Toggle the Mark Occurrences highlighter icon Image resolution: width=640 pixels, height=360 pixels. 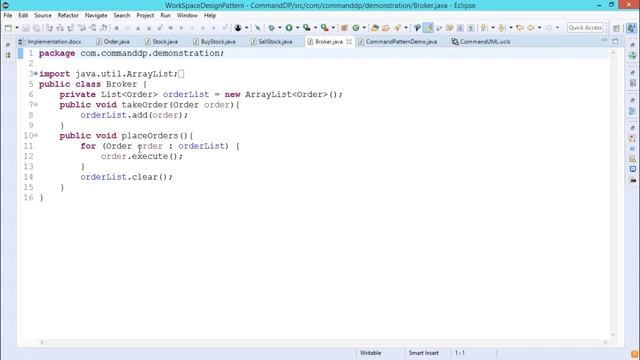[x=429, y=28]
